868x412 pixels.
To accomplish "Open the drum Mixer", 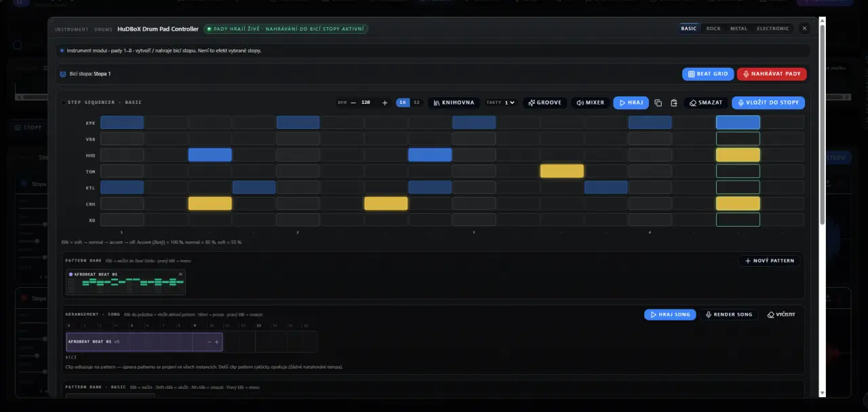I will click(590, 102).
